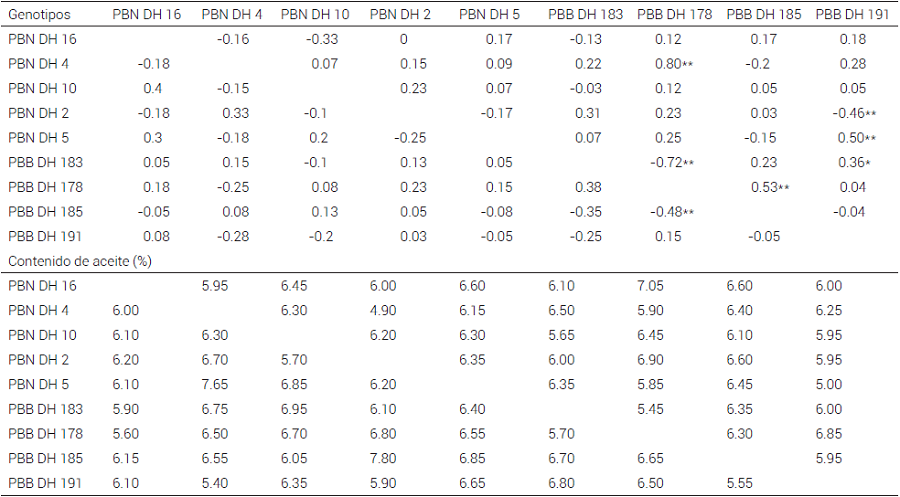Click the PBB DH 178 column header

click(671, 15)
